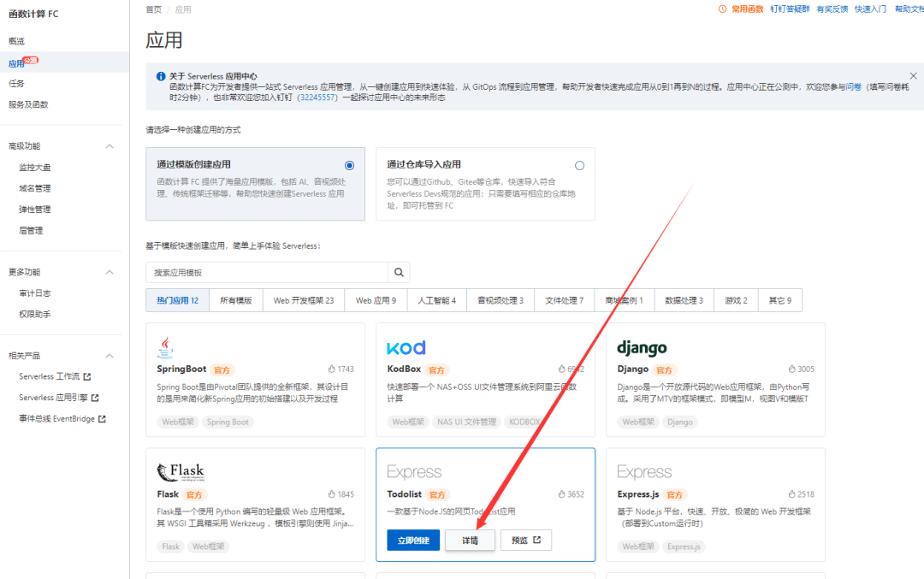The height and width of the screenshot is (579, 924).
Task: Click the fire icon beside 3652
Action: tap(561, 494)
